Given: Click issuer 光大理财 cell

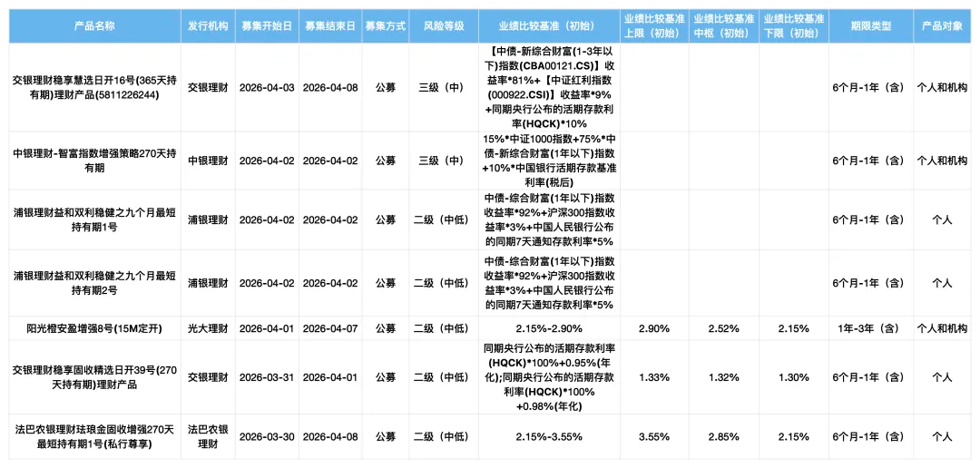Looking at the screenshot, I should click(x=208, y=328).
